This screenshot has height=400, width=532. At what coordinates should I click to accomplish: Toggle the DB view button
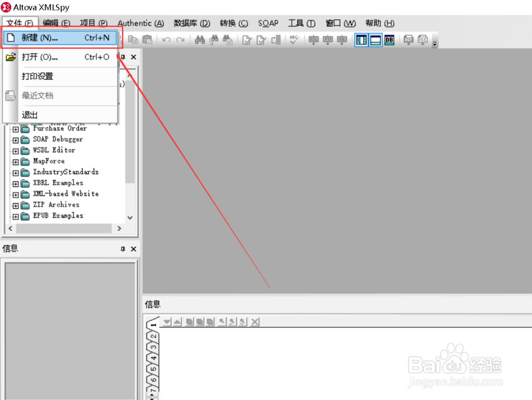click(389, 40)
